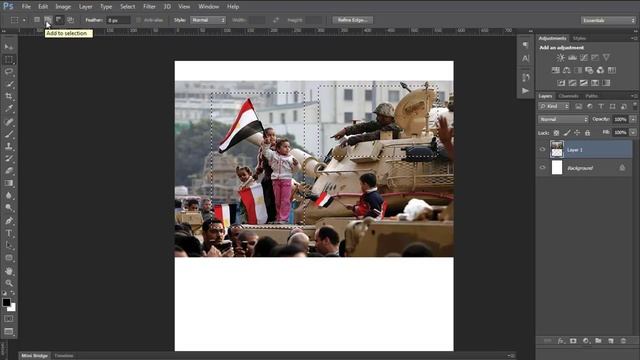
Task: Toggle the pixel layer filter
Action: [x=578, y=106]
